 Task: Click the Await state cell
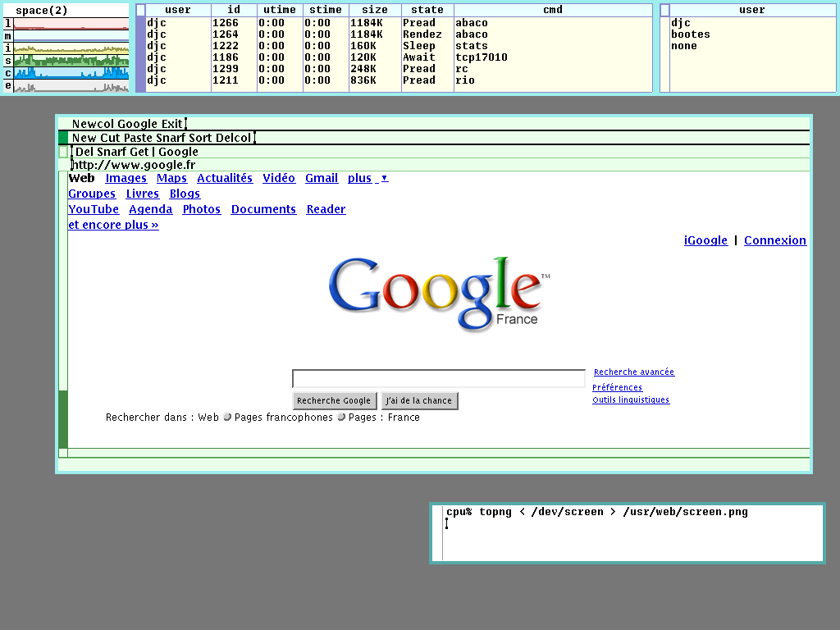(419, 57)
